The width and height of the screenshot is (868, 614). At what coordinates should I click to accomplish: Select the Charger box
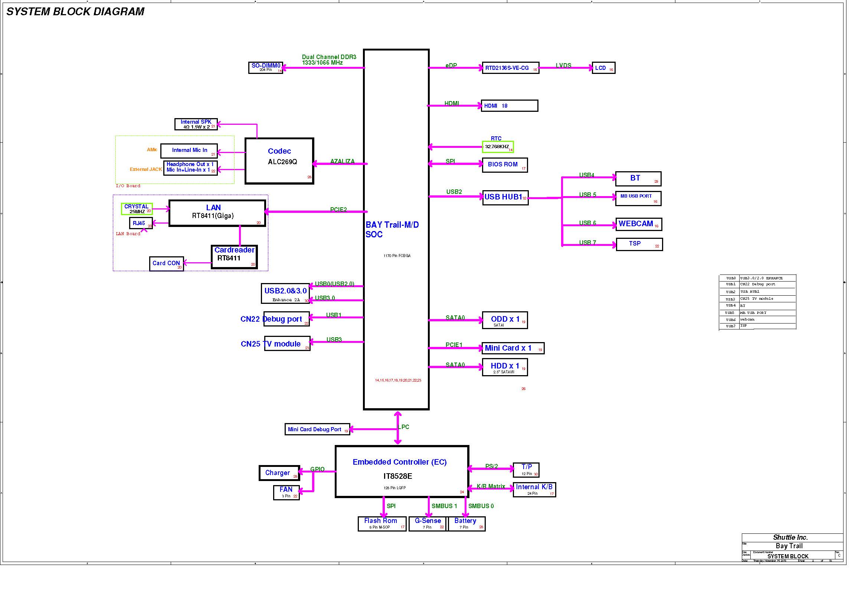279,473
